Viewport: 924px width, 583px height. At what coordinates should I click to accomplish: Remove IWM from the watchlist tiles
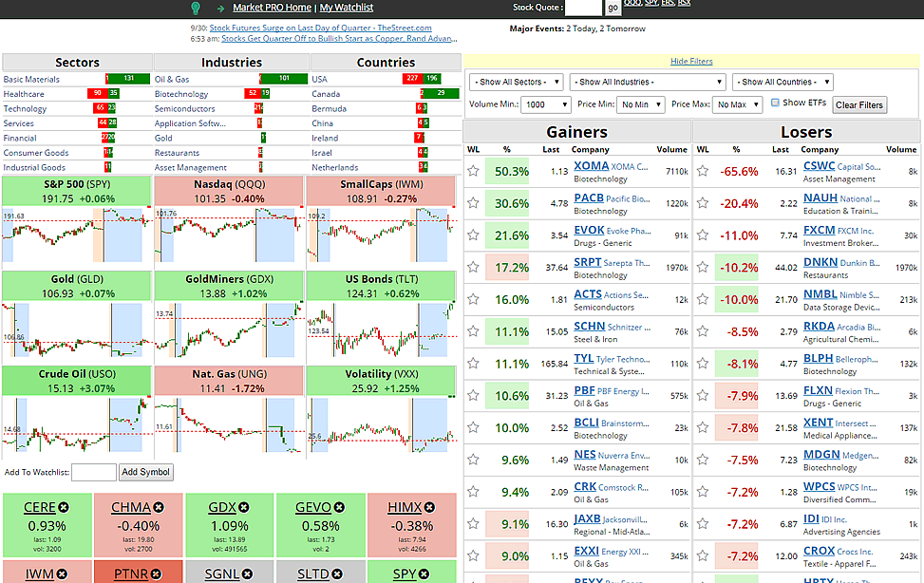pos(62,574)
